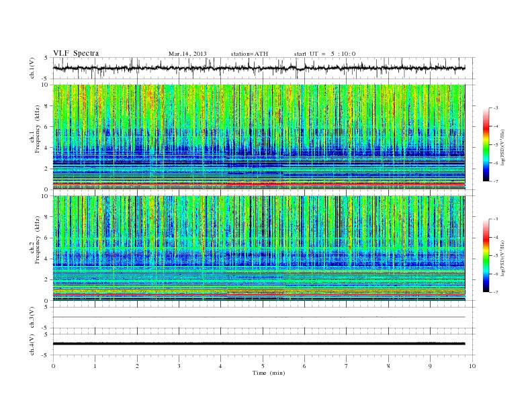Click the 'VLF Spectra' plot title

[76, 53]
